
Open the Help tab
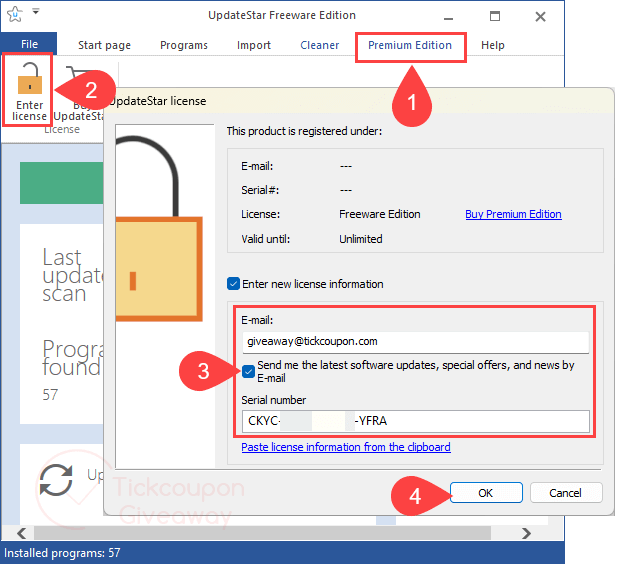pos(493,45)
